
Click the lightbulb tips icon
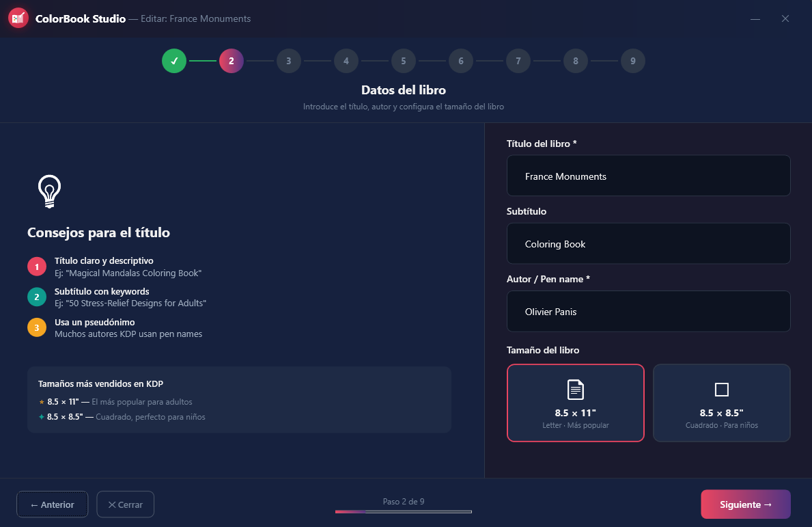click(x=49, y=191)
